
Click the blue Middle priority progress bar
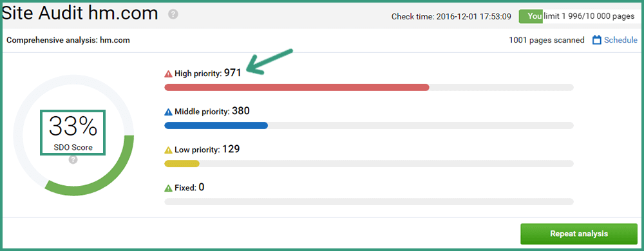[369, 125]
